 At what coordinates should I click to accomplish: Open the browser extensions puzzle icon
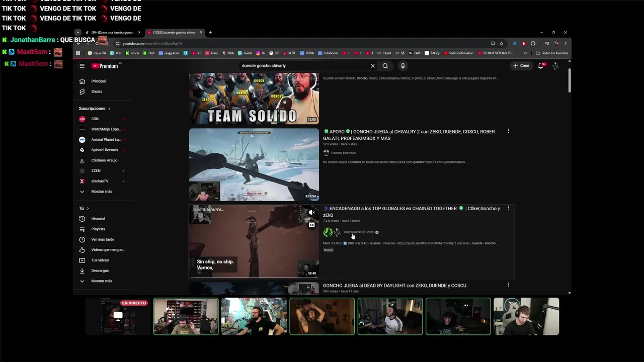pyautogui.click(x=533, y=44)
